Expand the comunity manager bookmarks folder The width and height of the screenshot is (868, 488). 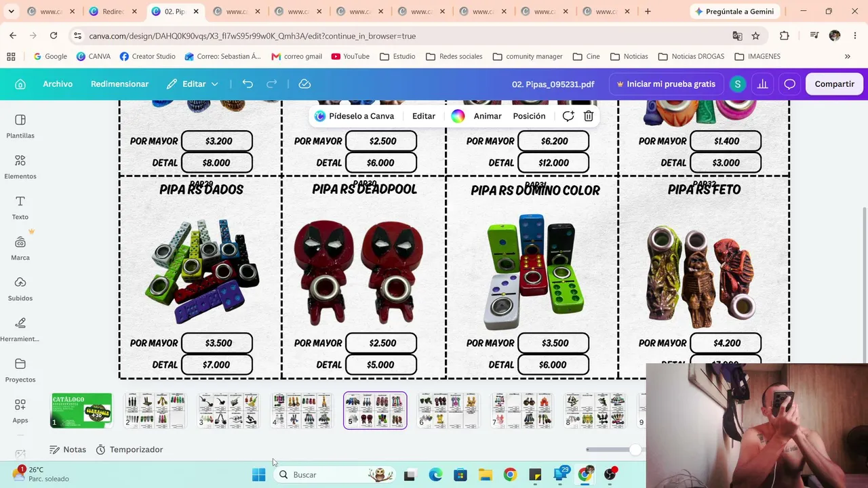528,56
